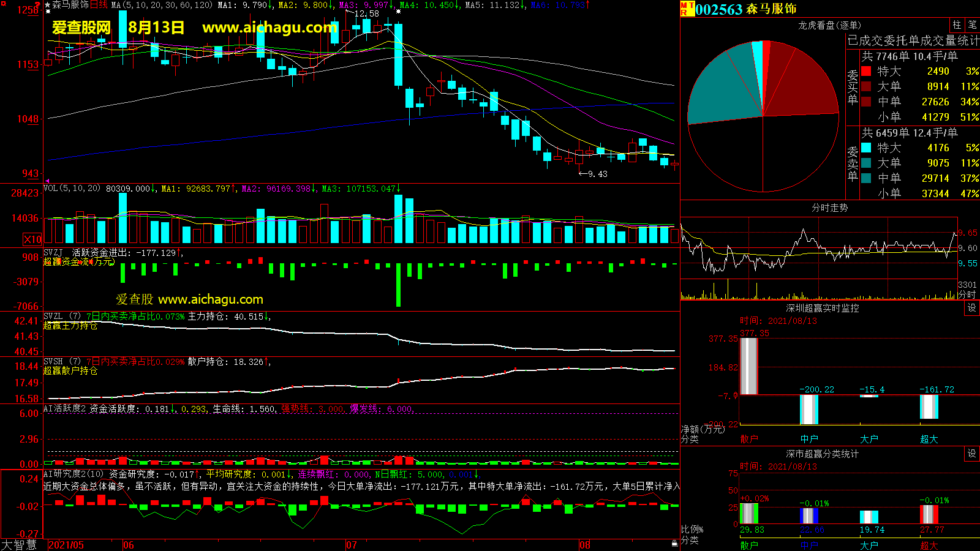This screenshot has width=980, height=551.
Task: Click the X10 volume scale icon
Action: pos(32,239)
